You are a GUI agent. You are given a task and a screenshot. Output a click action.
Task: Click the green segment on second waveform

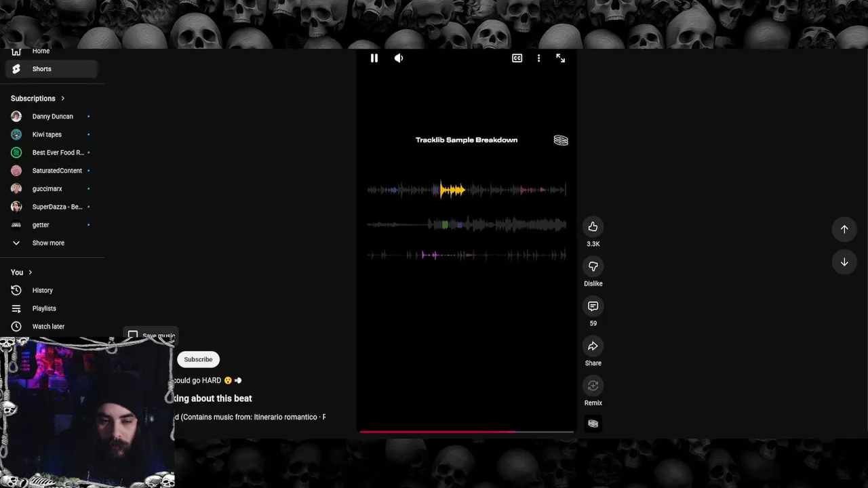pos(445,224)
